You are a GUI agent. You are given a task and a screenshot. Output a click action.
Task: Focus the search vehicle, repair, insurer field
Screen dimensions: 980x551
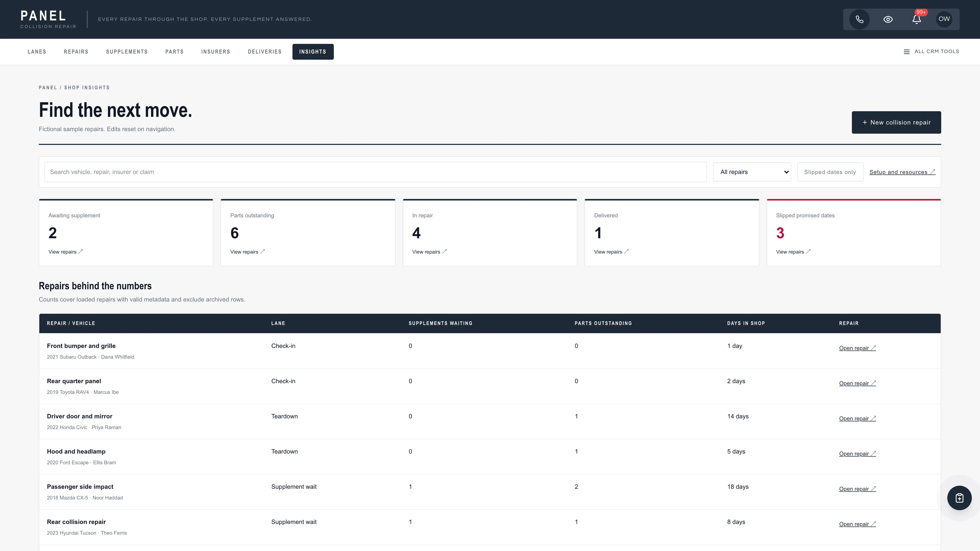coord(375,172)
